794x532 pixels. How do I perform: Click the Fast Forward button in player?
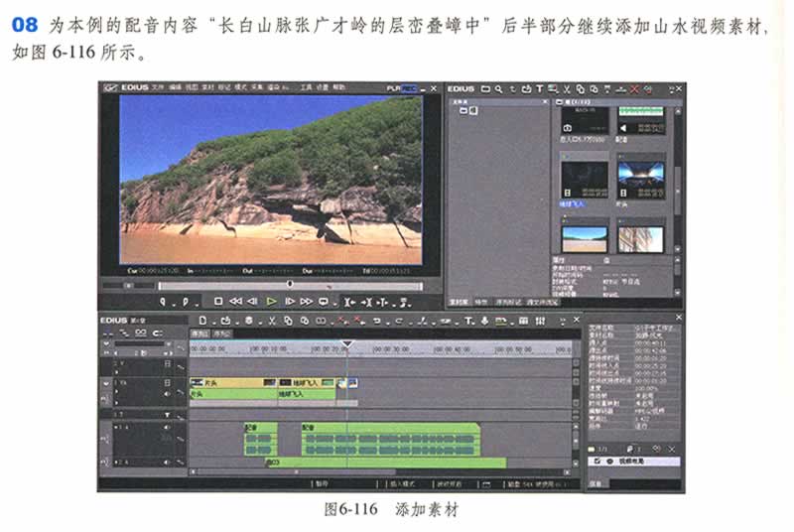[307, 301]
